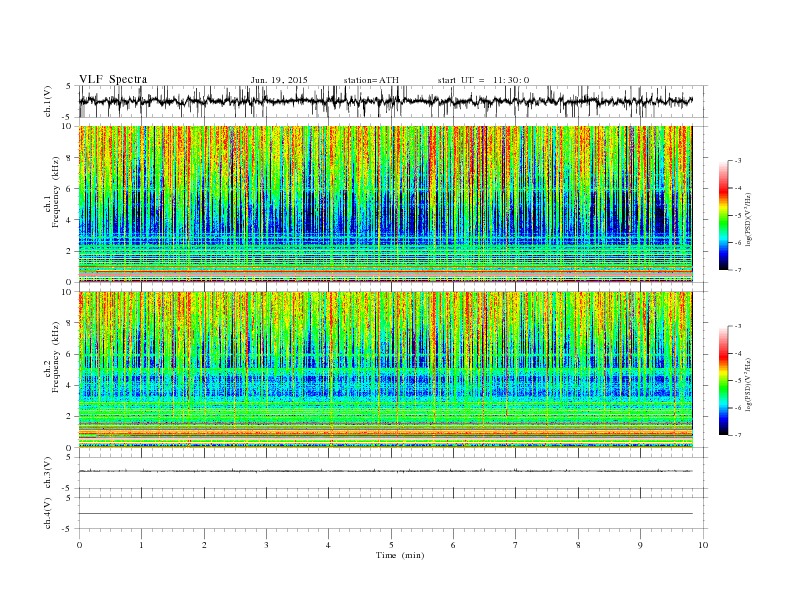Click the "Time (min)" axis label
This screenshot has width=792, height=612.
click(400, 555)
